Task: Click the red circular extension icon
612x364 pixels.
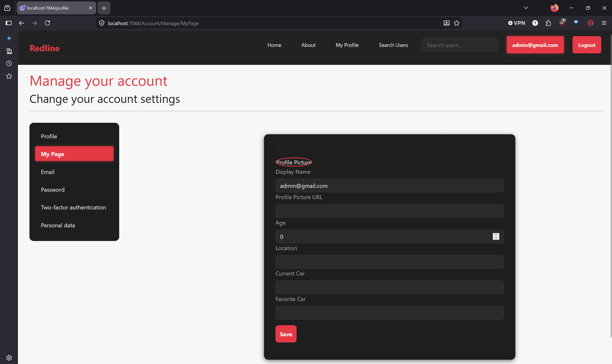Action: (590, 23)
